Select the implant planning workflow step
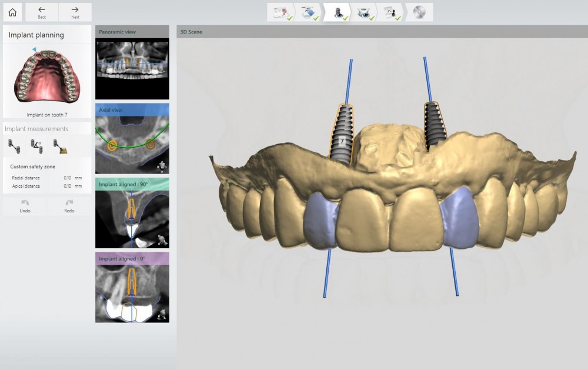Screen dimensions: 588x370 pos(339,12)
